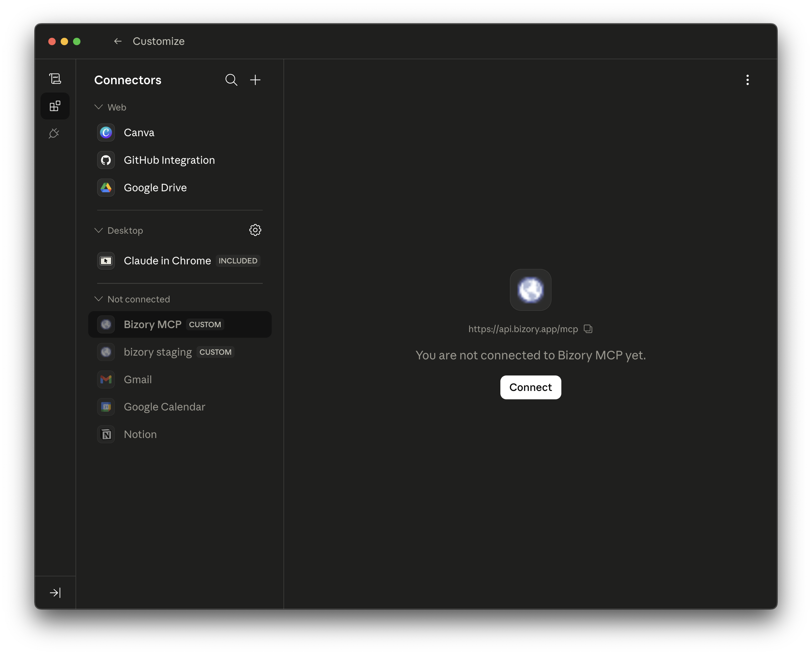
Task: Select Bizory MCP connector
Action: click(x=180, y=324)
